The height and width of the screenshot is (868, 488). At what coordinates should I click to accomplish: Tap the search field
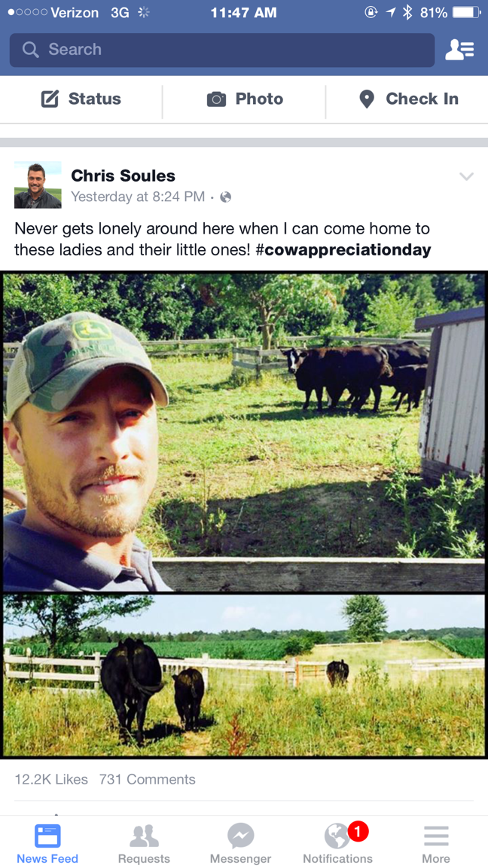coord(222,50)
